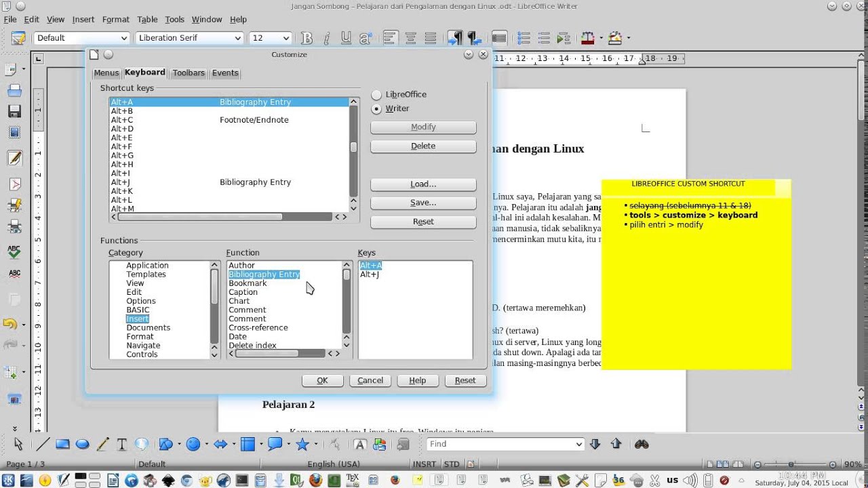Click the edit document pencil icon

pyautogui.click(x=14, y=158)
